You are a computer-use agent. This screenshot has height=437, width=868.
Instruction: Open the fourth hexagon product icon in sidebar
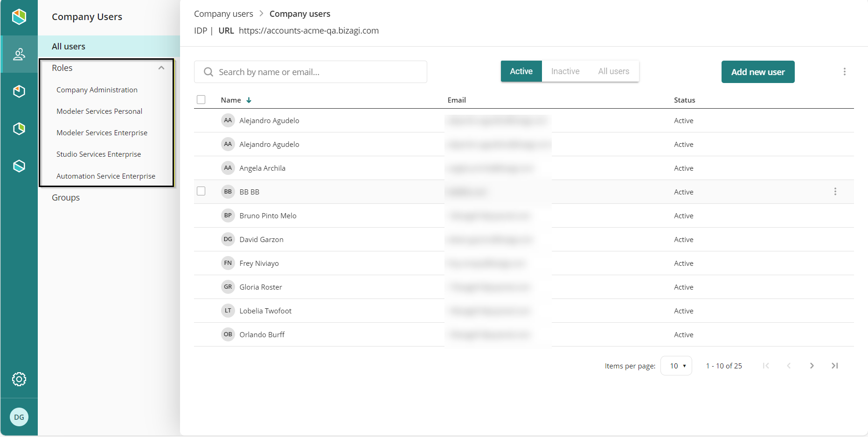(x=19, y=166)
